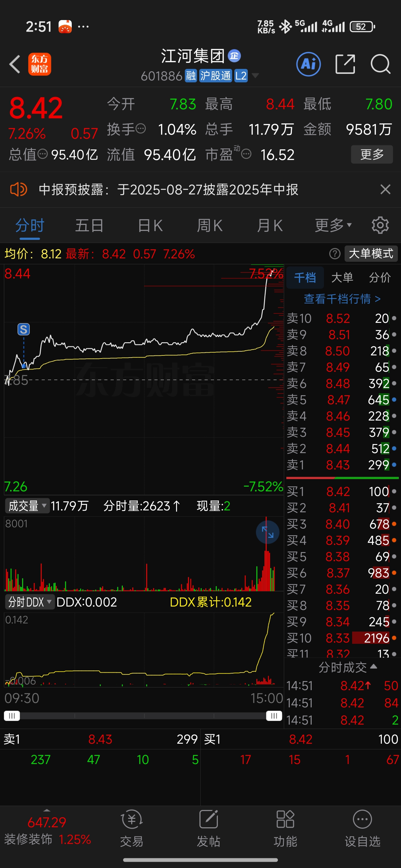
Task: Open the 发帖 post icon
Action: click(x=208, y=828)
